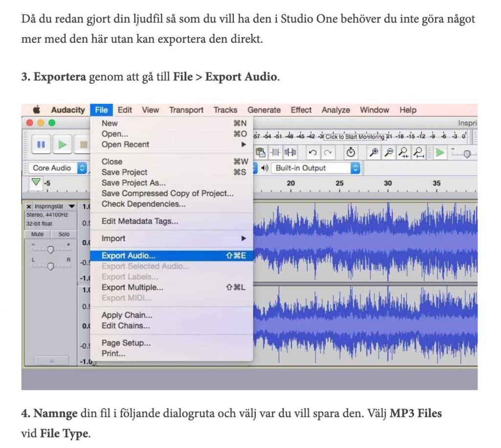Viewport: 501px width, 448px height.
Task: Mute the Inspringslåt track
Action: point(37,234)
